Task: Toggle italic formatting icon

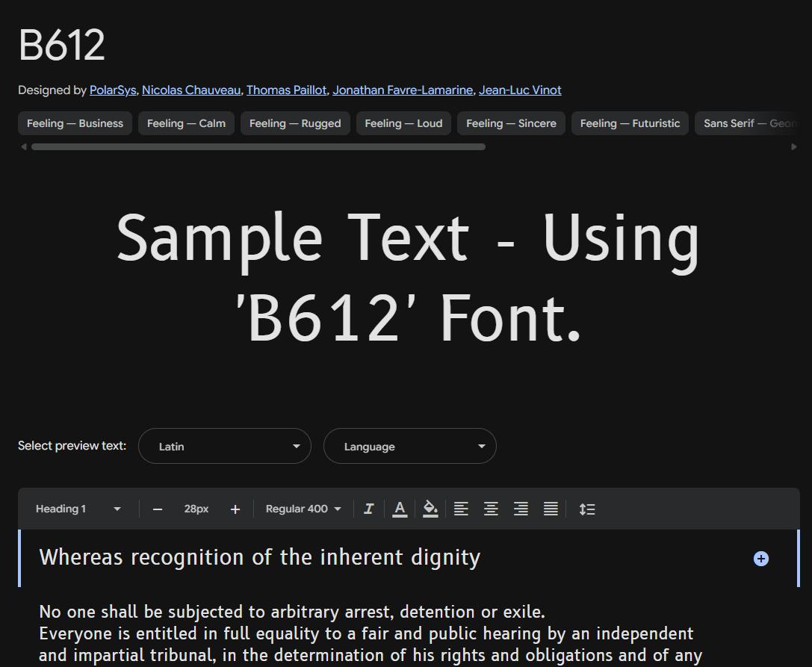Action: coord(369,509)
